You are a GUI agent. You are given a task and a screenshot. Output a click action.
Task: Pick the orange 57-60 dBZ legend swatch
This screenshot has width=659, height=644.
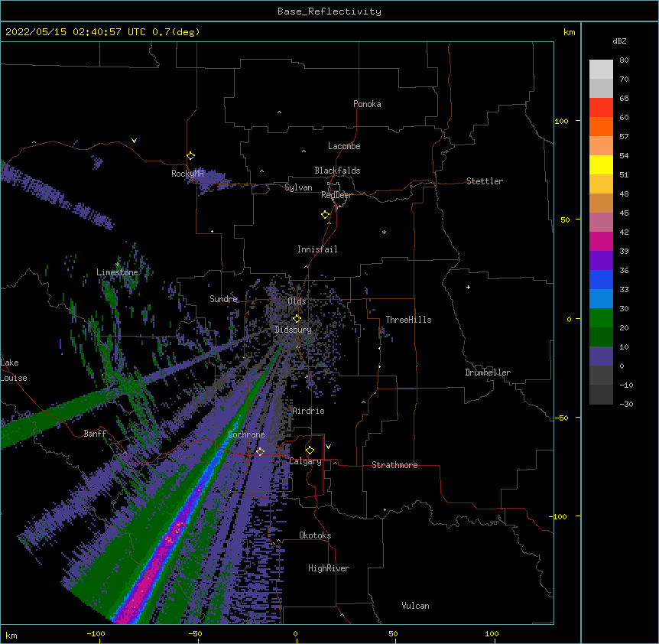click(601, 126)
